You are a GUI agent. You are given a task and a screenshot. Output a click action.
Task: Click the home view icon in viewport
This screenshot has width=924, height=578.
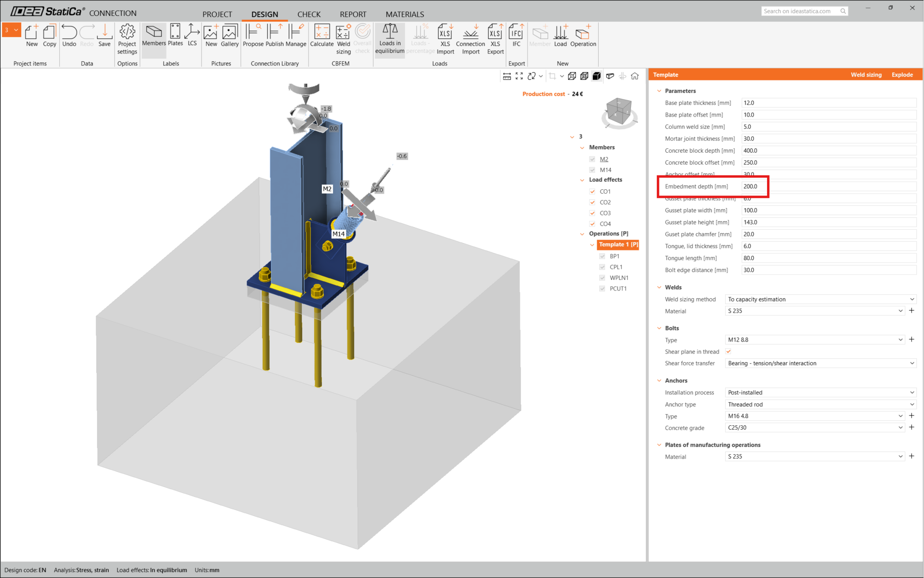pos(635,76)
